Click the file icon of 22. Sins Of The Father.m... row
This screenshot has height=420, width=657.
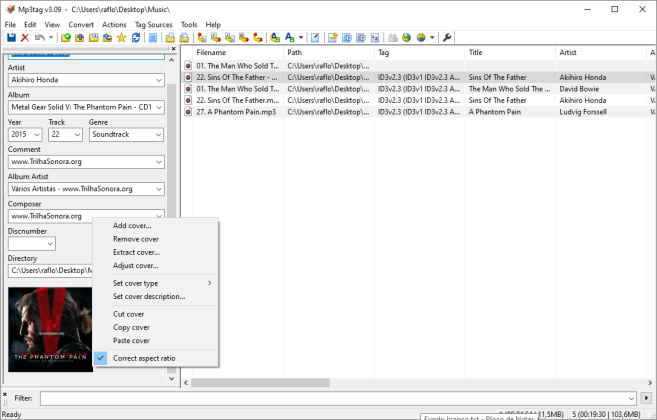(x=188, y=101)
